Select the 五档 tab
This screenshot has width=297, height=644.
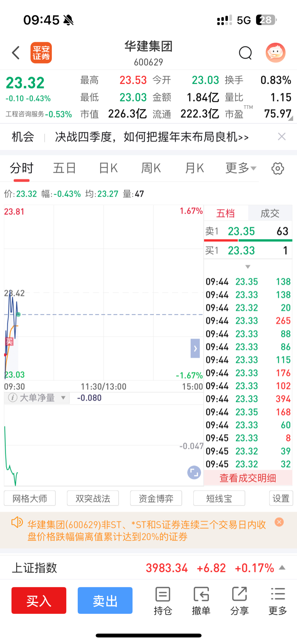pos(225,213)
